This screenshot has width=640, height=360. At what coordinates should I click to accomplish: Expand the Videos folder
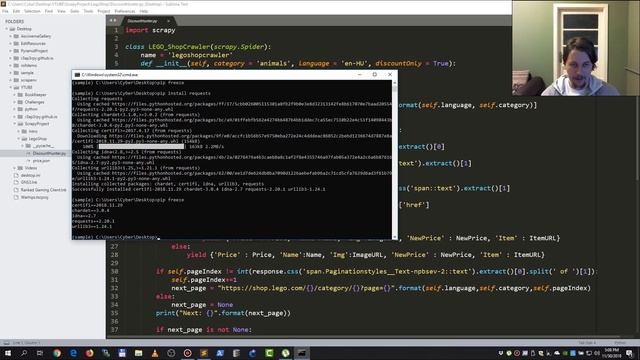pyautogui.click(x=15, y=168)
